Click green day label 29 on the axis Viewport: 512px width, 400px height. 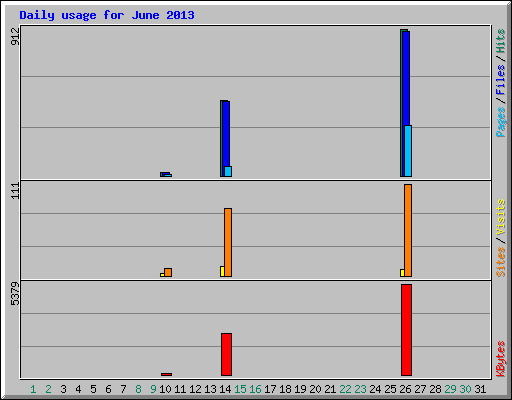click(450, 389)
